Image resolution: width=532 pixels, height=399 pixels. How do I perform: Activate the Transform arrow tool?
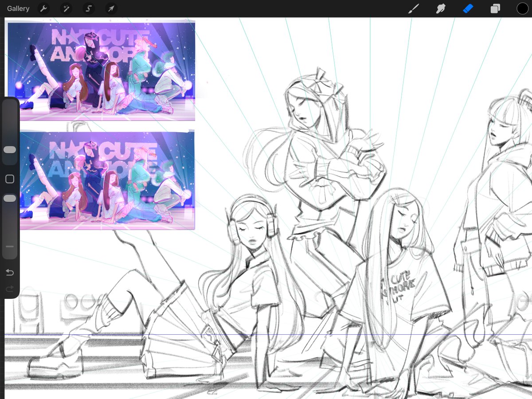coord(111,8)
